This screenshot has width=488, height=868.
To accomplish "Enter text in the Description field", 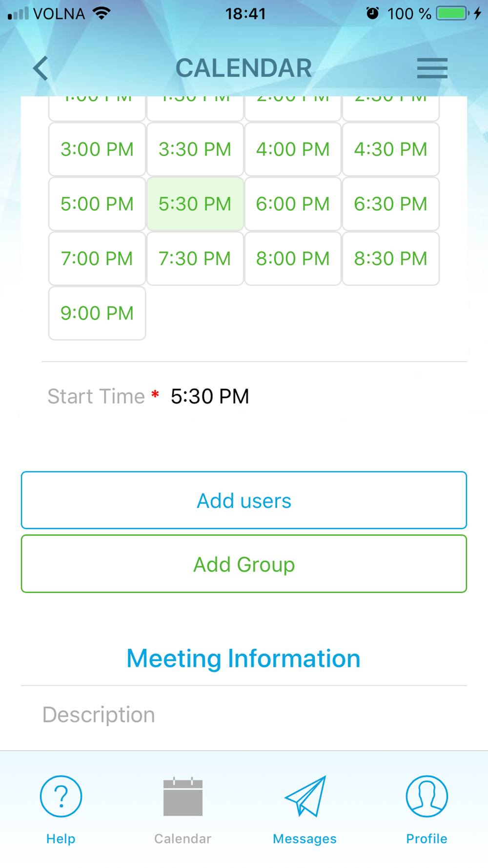I will [x=244, y=715].
